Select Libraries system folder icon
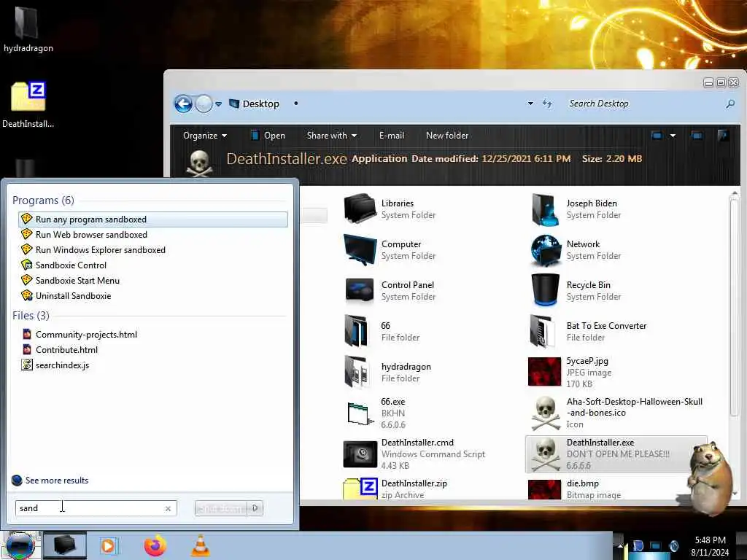The height and width of the screenshot is (560, 747). tap(360, 209)
